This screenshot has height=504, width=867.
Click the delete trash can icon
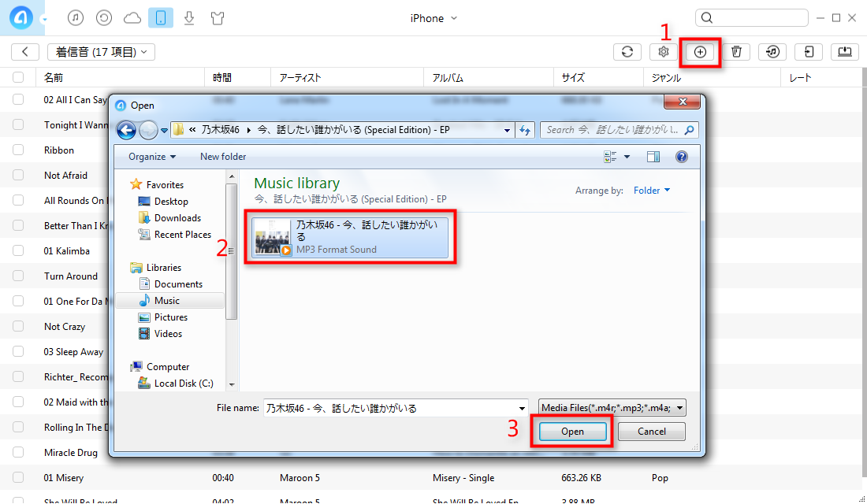coord(736,51)
